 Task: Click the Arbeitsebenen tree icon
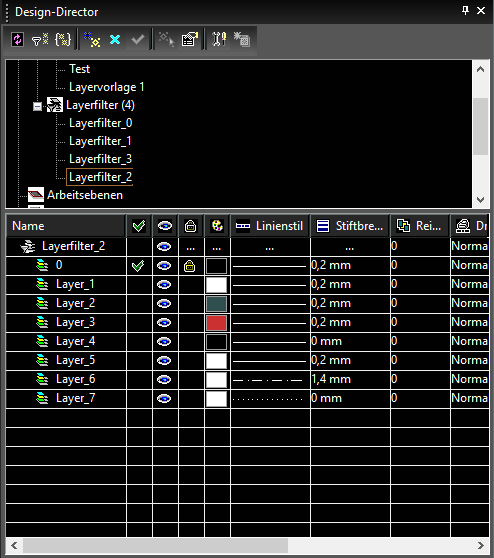click(36, 195)
